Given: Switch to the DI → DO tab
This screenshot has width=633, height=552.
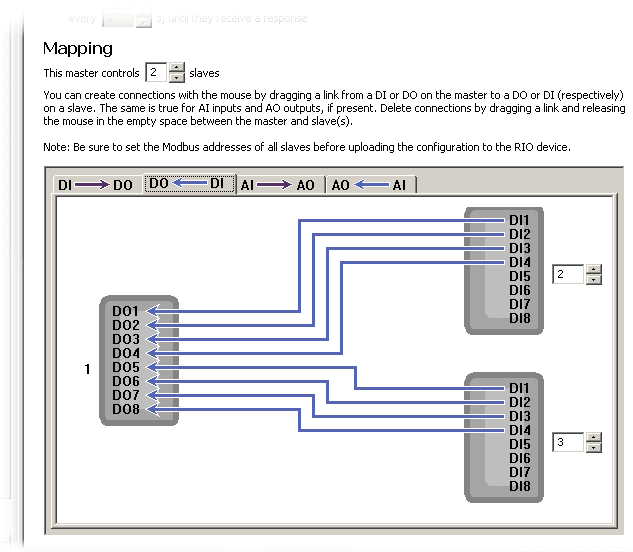Looking at the screenshot, I should point(94,185).
